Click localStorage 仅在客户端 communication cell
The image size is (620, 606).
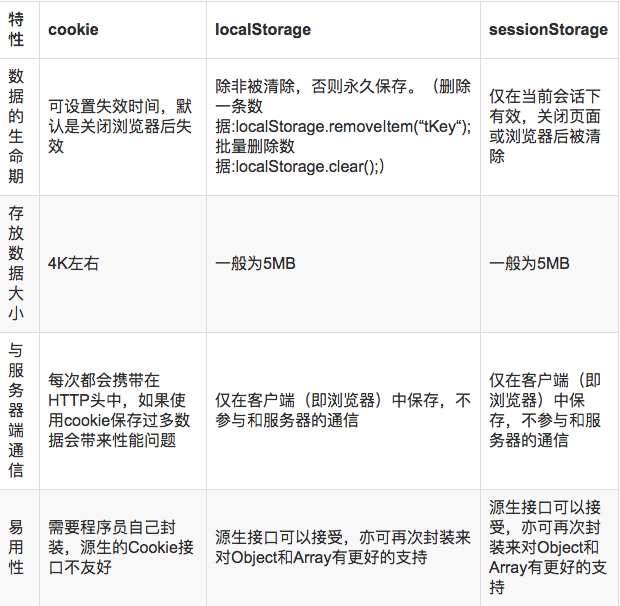click(x=343, y=410)
